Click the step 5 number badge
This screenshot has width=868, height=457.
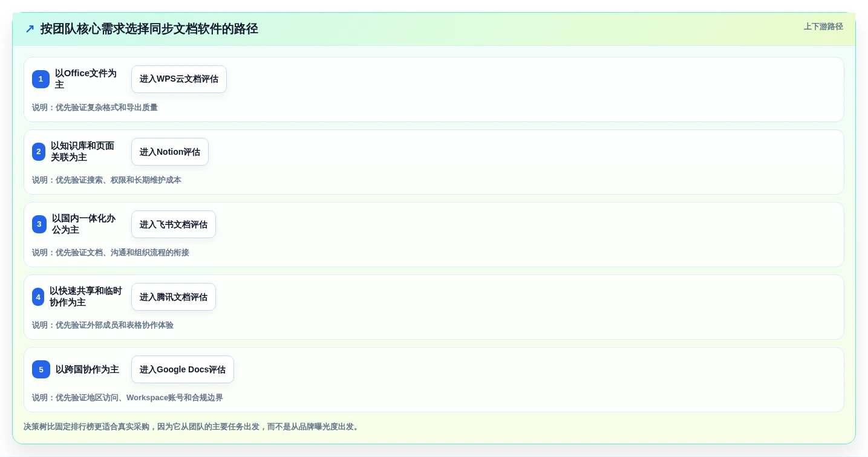(41, 369)
